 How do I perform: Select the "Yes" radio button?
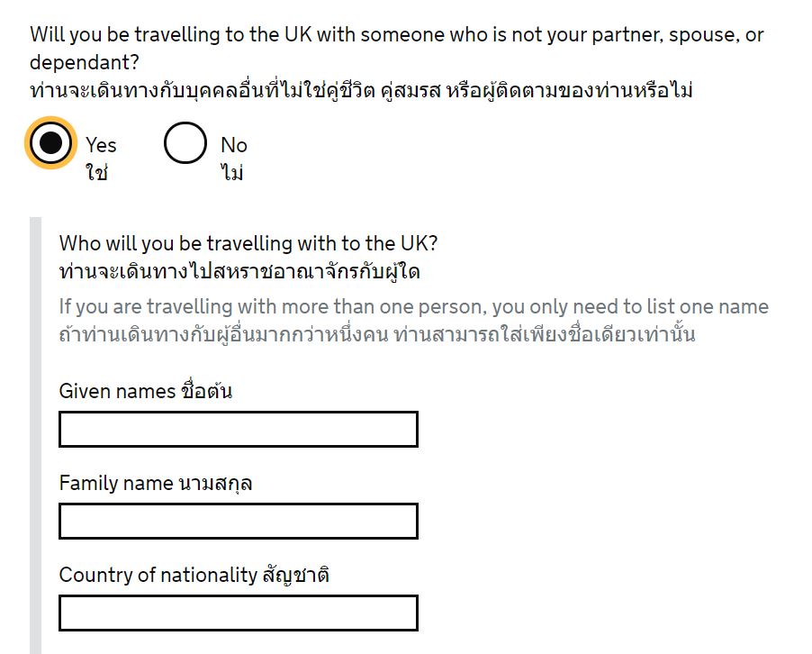[50, 143]
